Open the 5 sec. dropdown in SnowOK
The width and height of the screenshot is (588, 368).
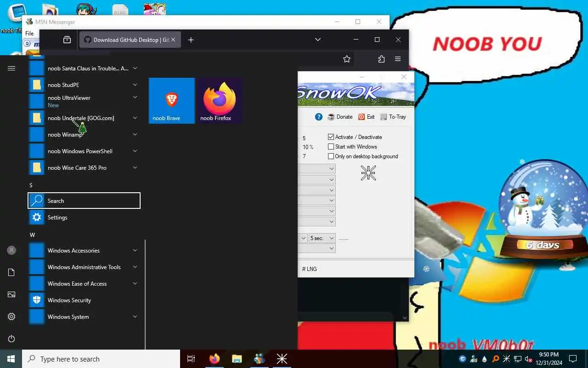coord(322,238)
